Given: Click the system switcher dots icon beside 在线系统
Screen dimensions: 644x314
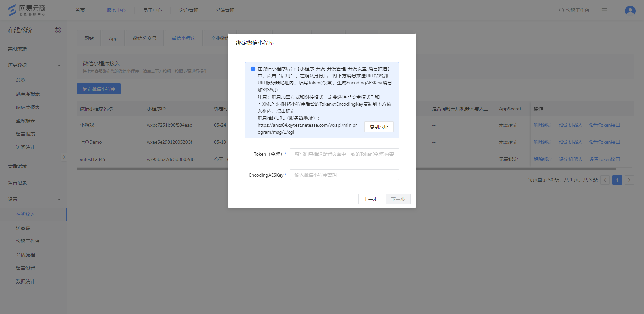Looking at the screenshot, I should coord(58,30).
